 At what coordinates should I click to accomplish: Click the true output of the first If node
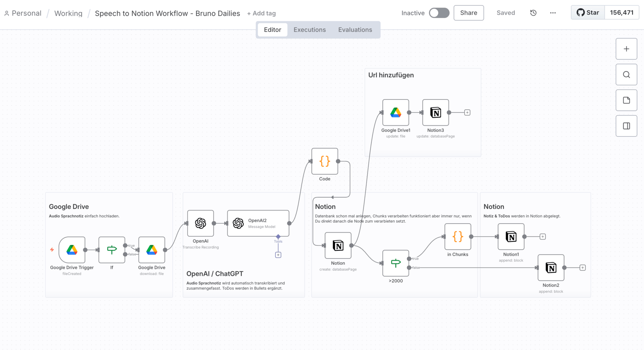[x=125, y=245]
